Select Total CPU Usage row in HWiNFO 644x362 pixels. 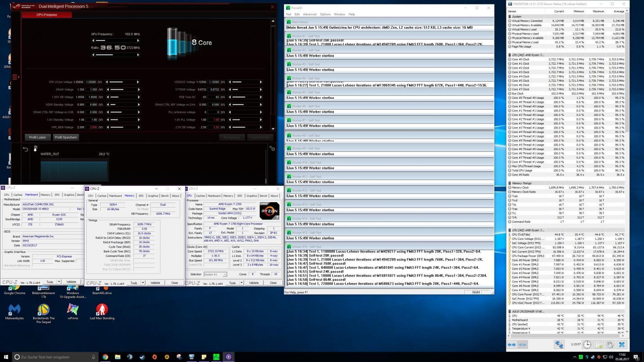tap(566, 171)
